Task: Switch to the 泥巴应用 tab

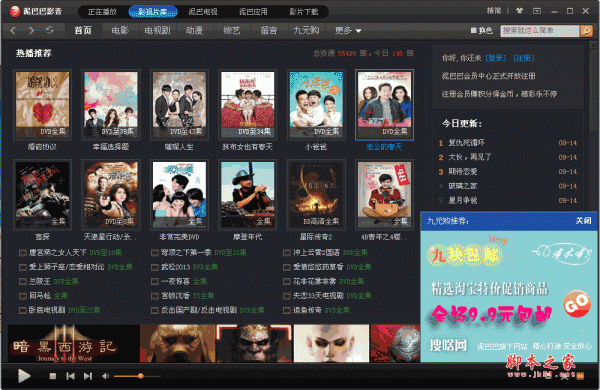Action: point(253,11)
